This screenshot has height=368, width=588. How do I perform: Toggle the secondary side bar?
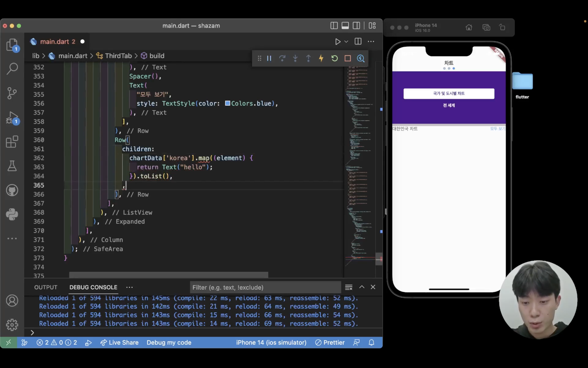pos(356,26)
